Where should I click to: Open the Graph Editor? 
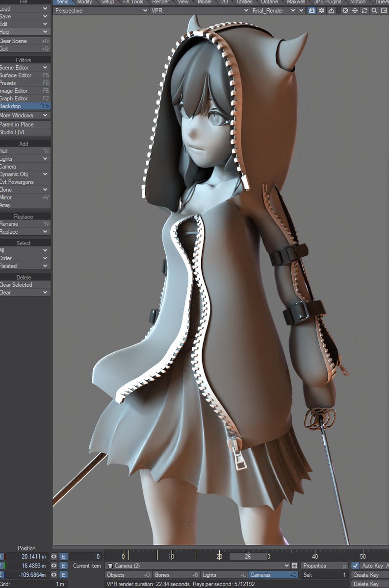25,98
